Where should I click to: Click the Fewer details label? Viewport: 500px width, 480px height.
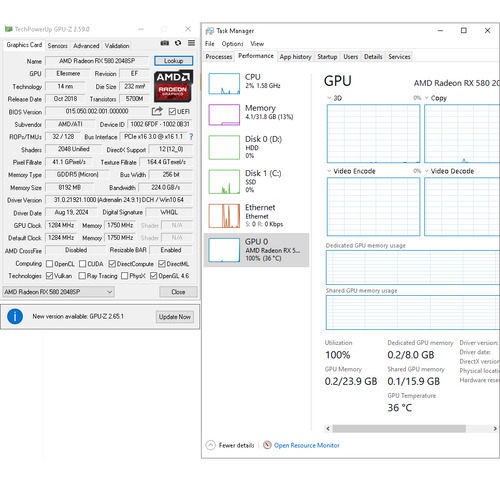(x=236, y=445)
